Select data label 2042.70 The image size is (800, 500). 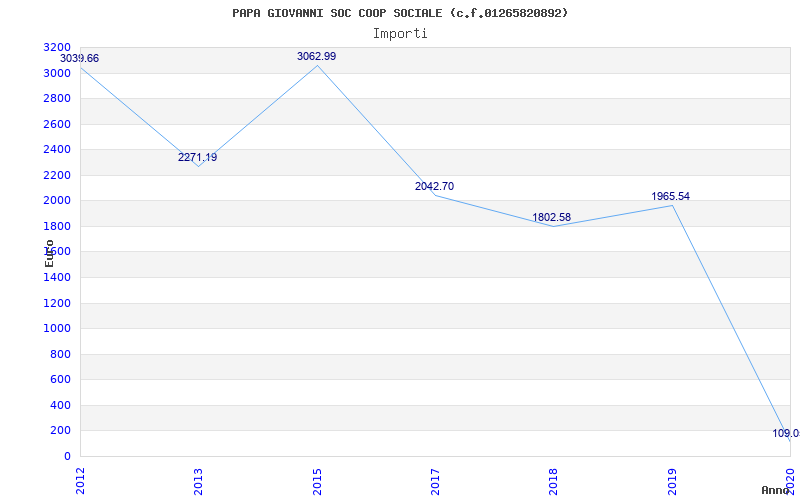434,187
